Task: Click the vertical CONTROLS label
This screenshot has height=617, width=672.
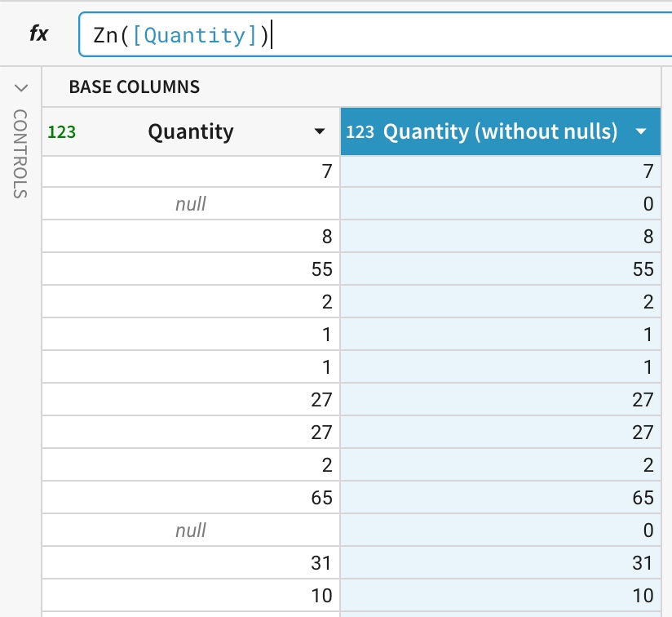Action: coord(20,153)
